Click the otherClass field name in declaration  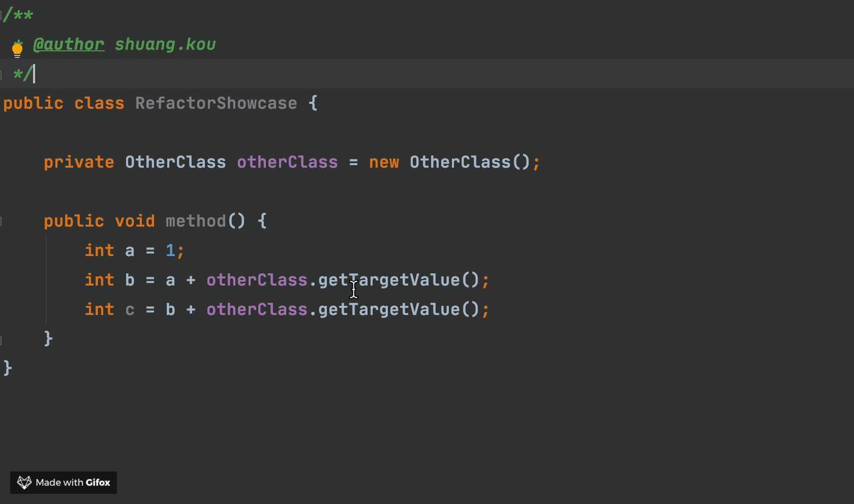click(287, 163)
